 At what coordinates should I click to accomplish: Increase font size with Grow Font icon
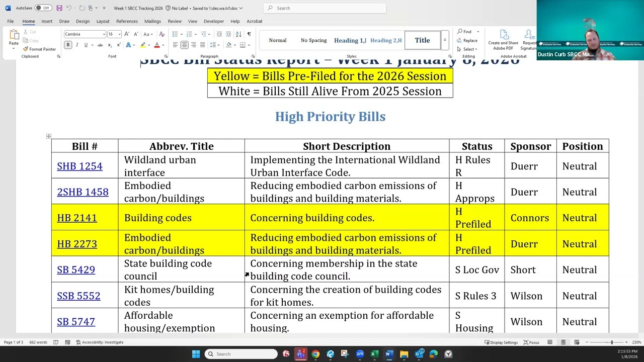click(127, 34)
